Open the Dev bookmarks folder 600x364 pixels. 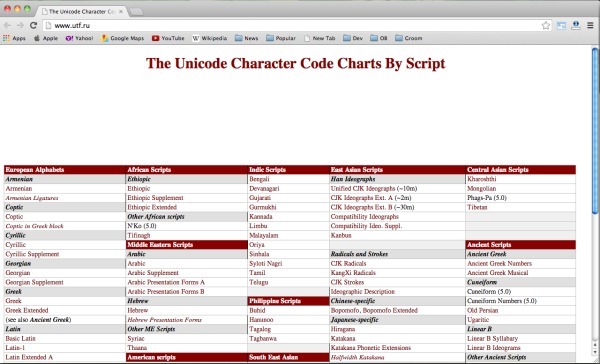353,38
